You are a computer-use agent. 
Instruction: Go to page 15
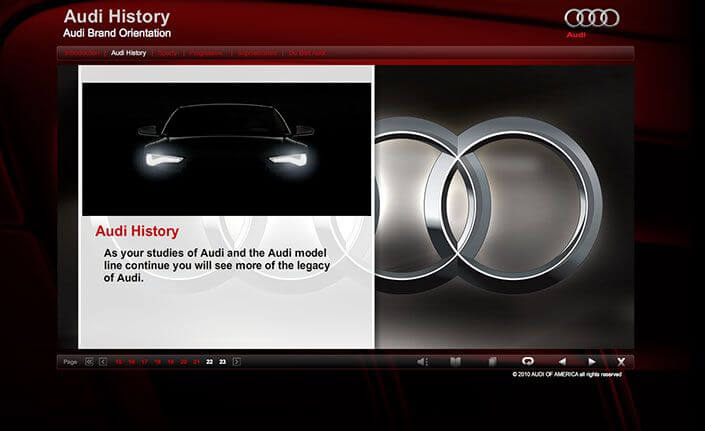pyautogui.click(x=118, y=362)
